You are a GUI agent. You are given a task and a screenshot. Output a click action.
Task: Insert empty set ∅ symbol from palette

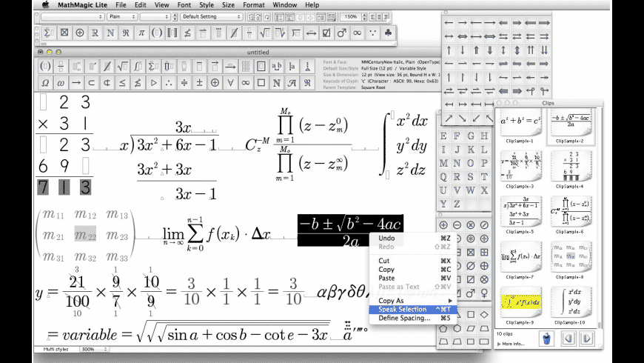471,266
